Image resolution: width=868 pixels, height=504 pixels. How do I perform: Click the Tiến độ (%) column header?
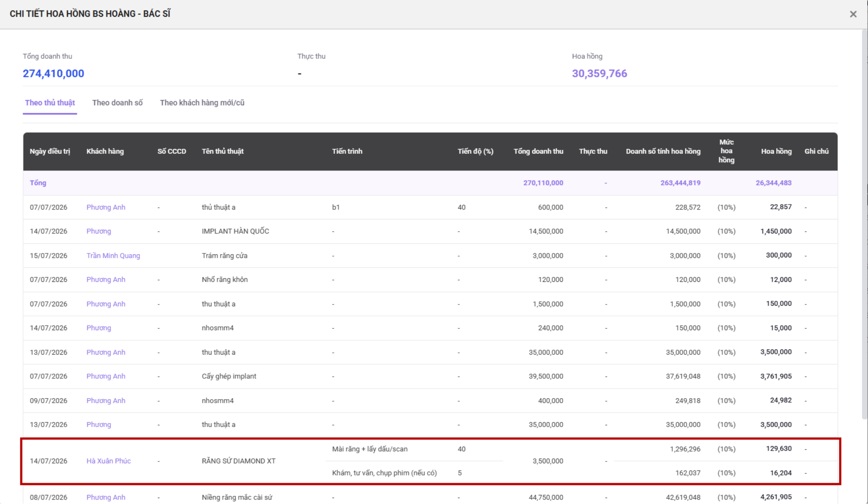475,152
